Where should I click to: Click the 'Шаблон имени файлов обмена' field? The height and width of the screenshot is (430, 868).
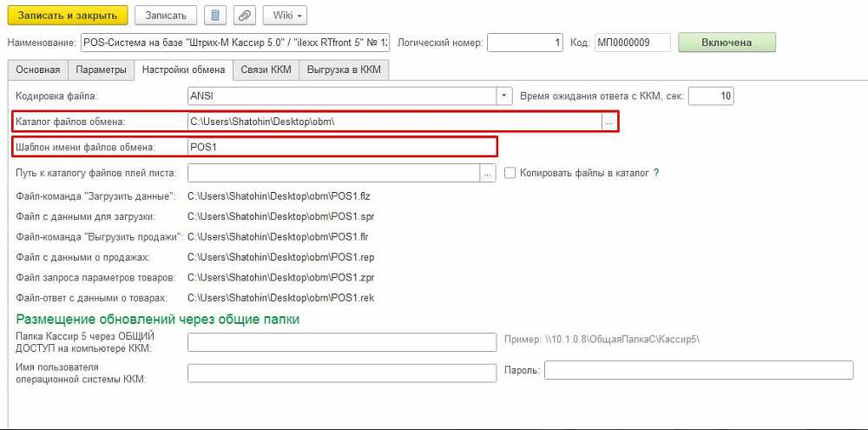pyautogui.click(x=342, y=147)
